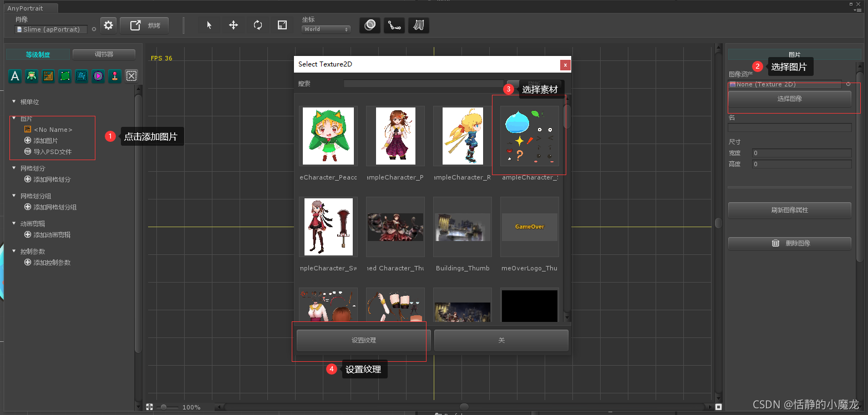Click the green mesh filter icon

click(65, 76)
